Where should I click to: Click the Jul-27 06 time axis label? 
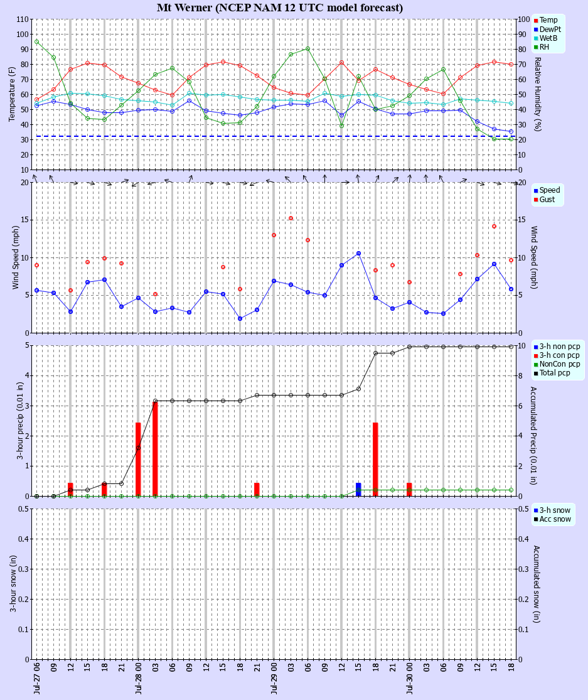tap(36, 677)
